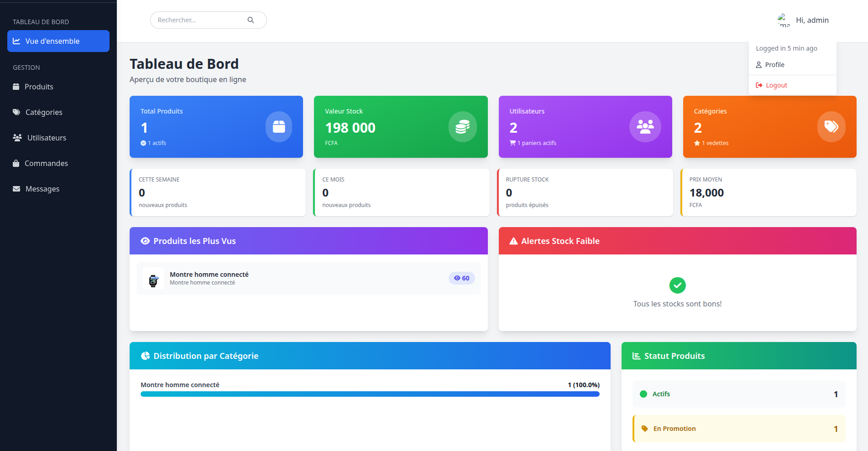Image resolution: width=868 pixels, height=451 pixels.
Task: Select Profile from the user menu
Action: pos(774,65)
